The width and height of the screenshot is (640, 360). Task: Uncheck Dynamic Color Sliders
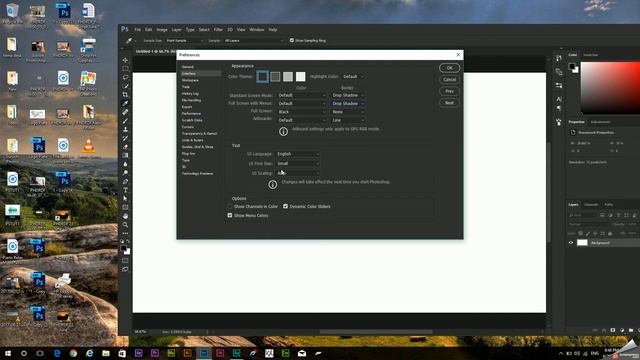click(285, 207)
